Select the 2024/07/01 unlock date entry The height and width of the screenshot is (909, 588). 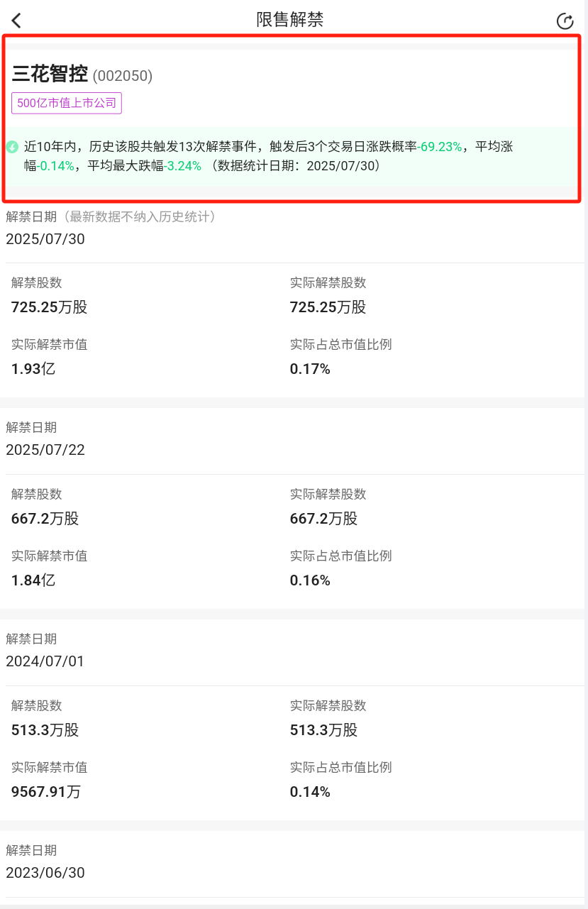click(x=45, y=661)
